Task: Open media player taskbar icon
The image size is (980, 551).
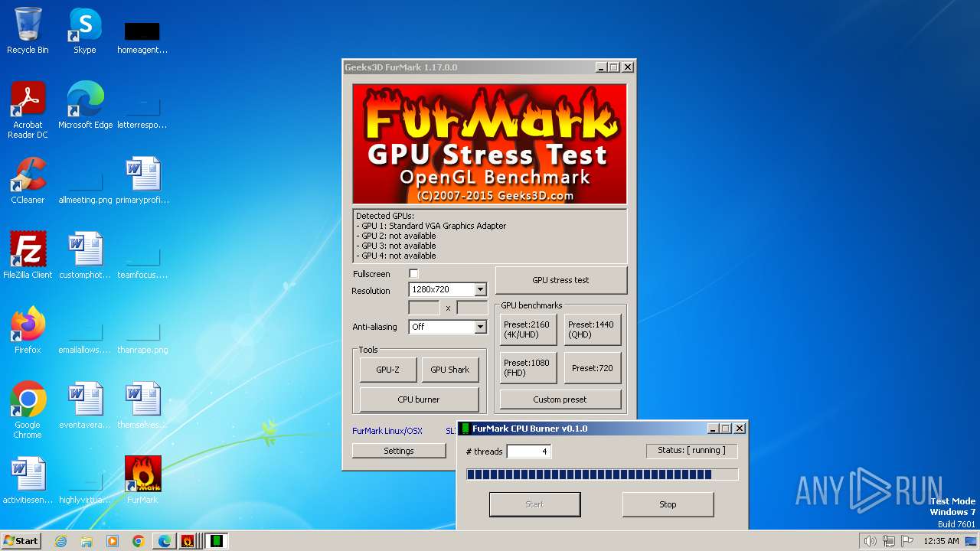Action: pyautogui.click(x=113, y=541)
